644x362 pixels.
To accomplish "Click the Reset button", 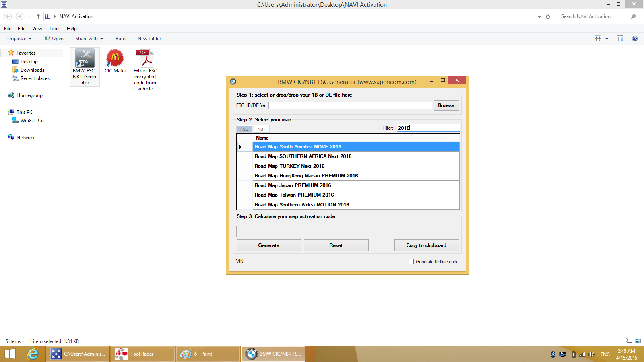I will tap(336, 245).
